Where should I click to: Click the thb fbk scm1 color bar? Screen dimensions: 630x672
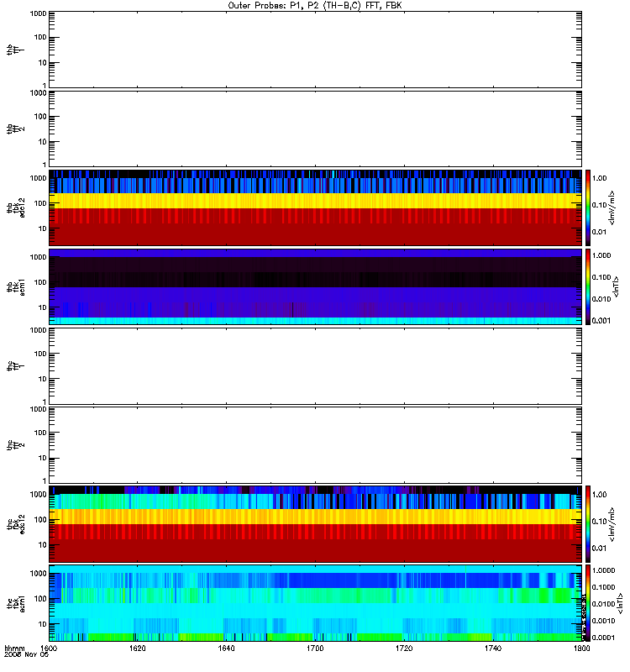(x=588, y=286)
